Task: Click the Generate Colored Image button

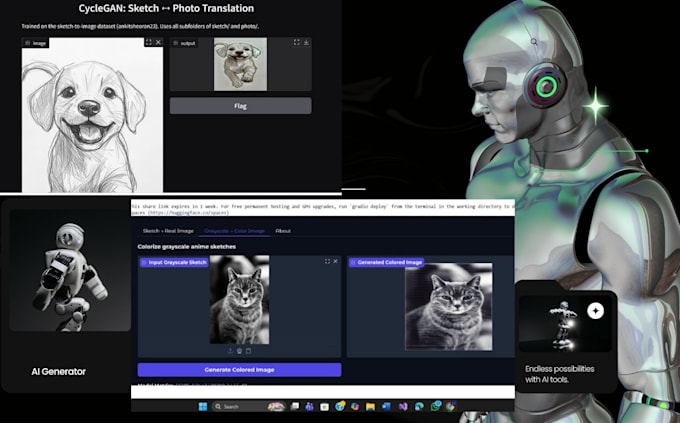Action: (239, 370)
